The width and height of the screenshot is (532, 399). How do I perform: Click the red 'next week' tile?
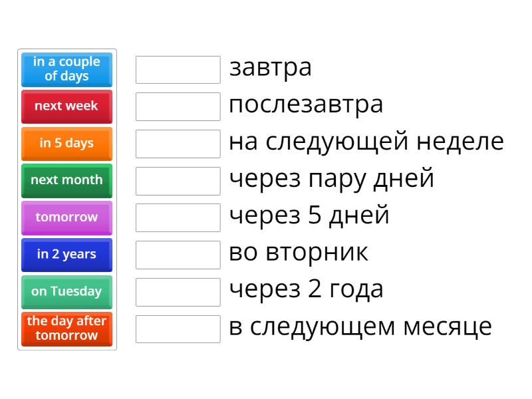66,106
